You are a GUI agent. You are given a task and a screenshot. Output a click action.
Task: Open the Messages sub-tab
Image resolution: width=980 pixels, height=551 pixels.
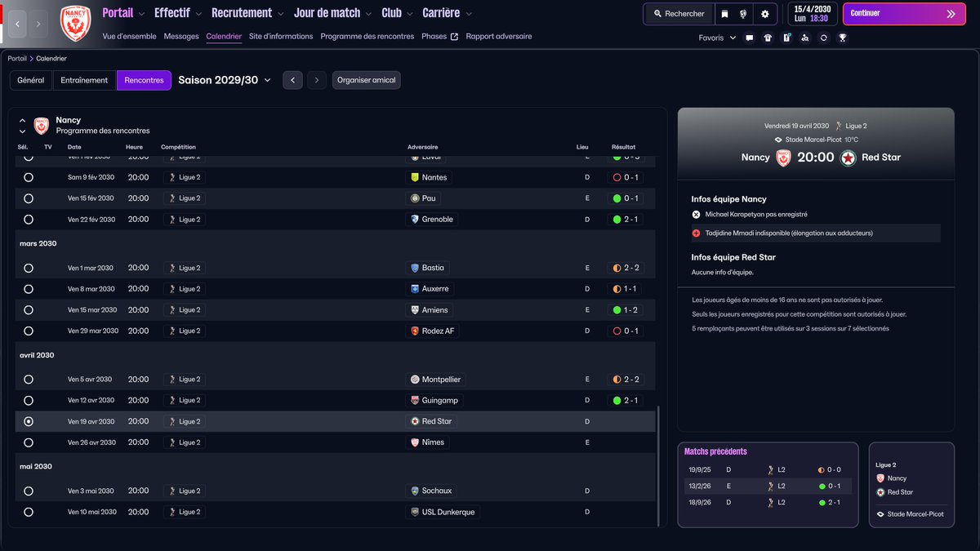(181, 37)
